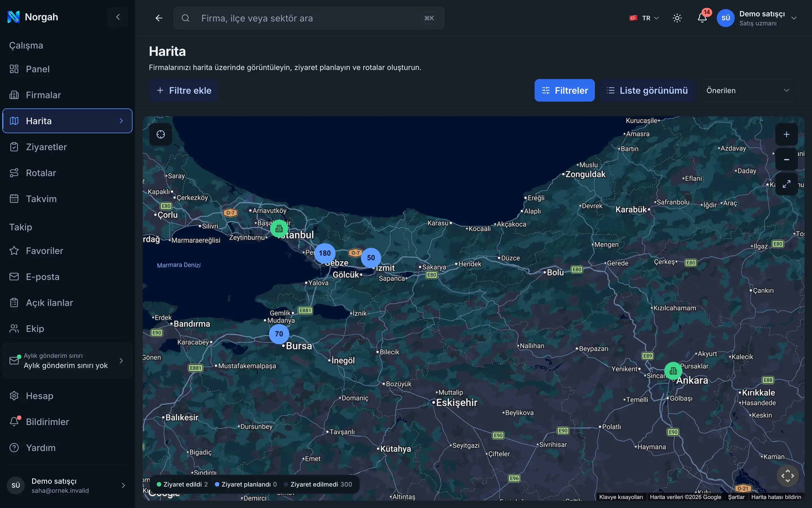Viewport: 812px width, 508px height.
Task: Expand the Harita item chevron
Action: click(x=121, y=121)
